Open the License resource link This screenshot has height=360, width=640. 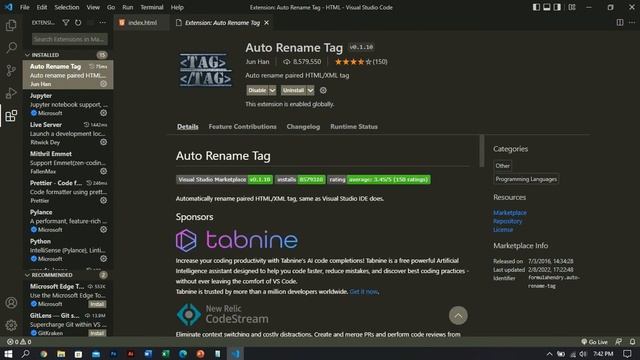tap(503, 230)
